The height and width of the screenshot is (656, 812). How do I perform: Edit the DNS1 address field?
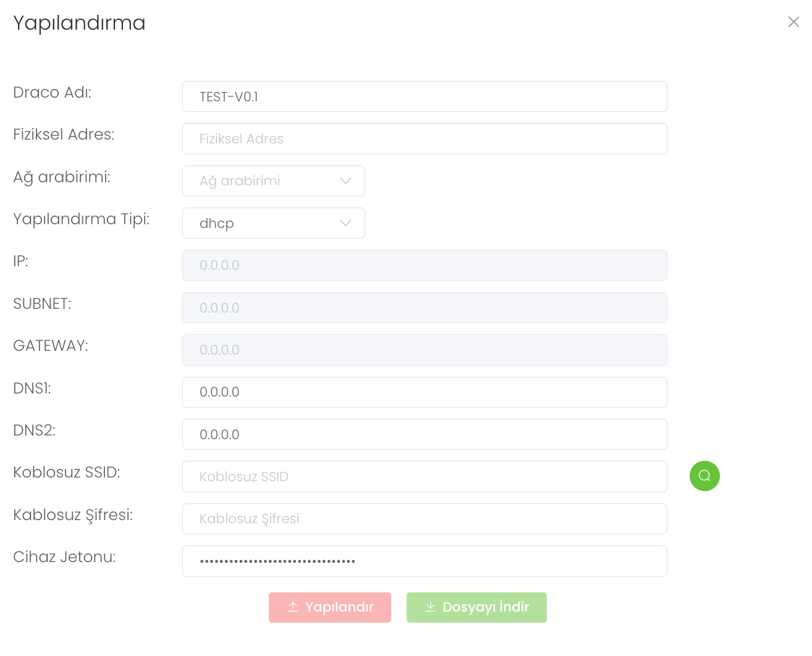(x=425, y=392)
